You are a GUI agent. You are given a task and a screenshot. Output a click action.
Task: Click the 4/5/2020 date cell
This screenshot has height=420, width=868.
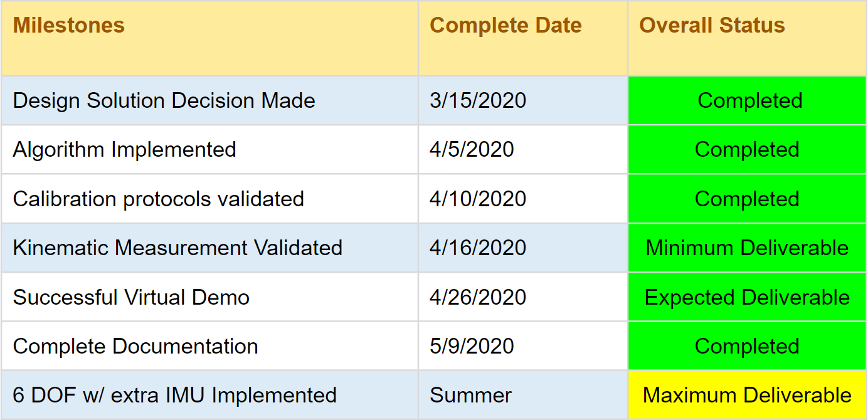[x=472, y=150]
